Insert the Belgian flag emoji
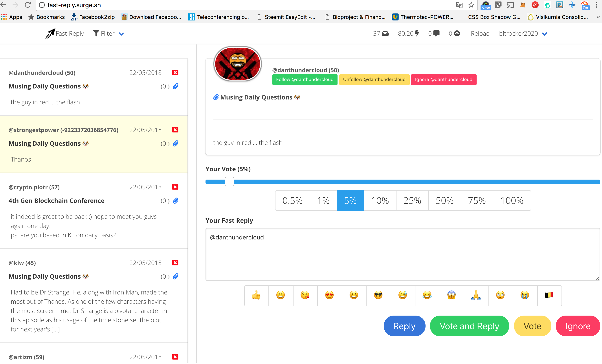 549,295
